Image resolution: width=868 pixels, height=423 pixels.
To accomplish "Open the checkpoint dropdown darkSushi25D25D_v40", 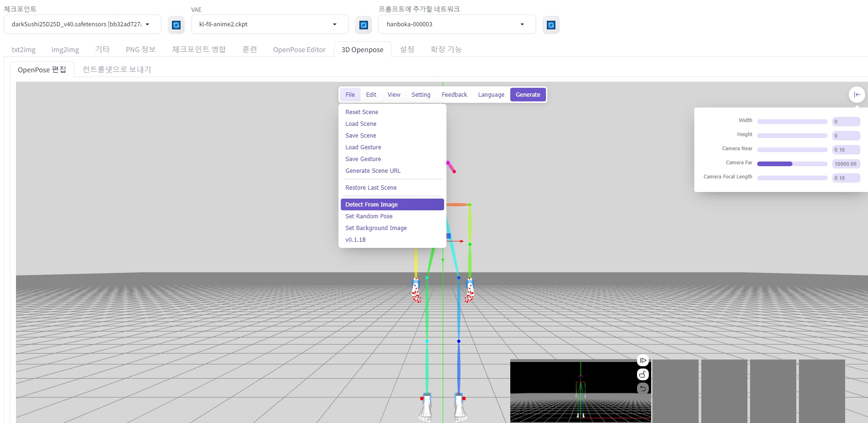I will (x=83, y=24).
